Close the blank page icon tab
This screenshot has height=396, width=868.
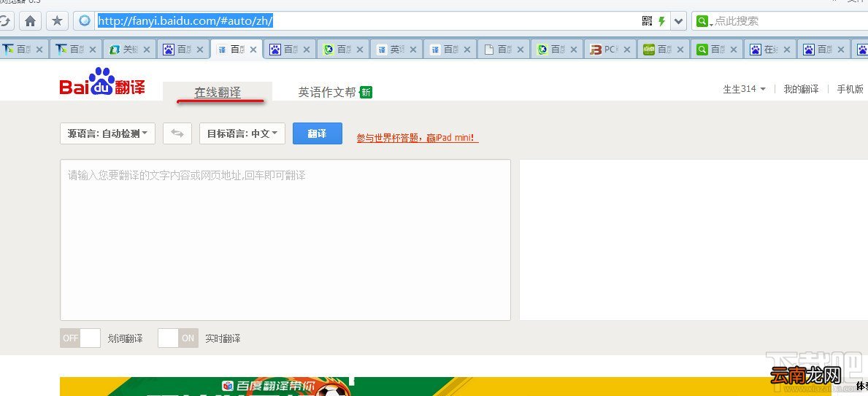point(521,50)
